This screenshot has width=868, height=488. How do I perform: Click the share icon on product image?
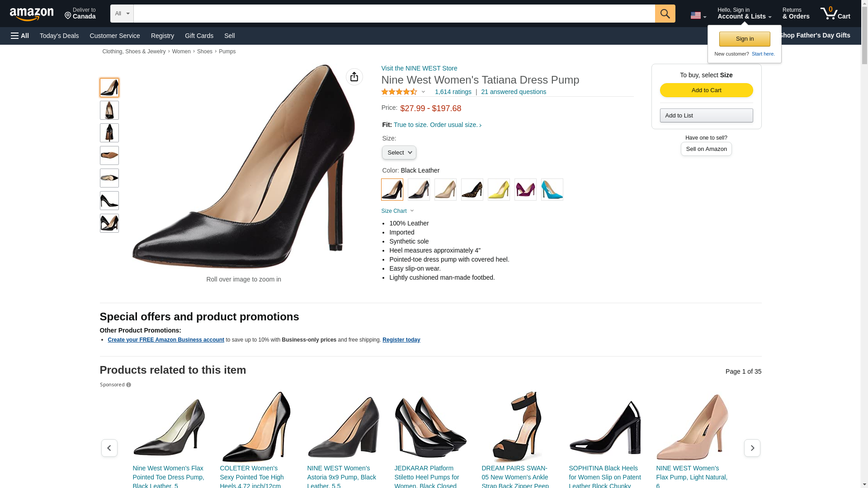[354, 77]
